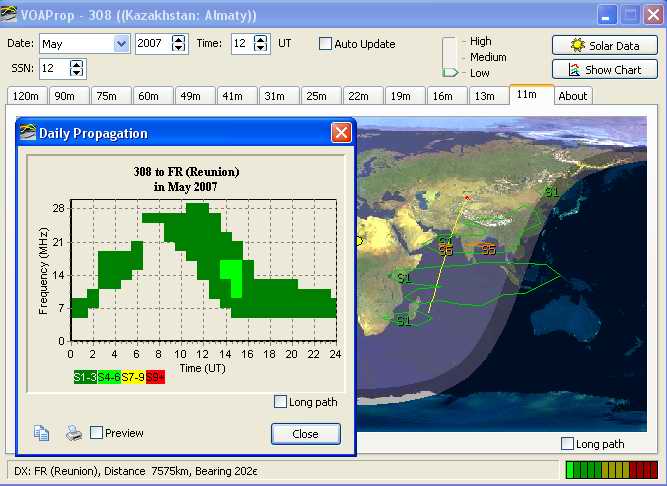This screenshot has height=486, width=667.
Task: Click the Show Chart button
Action: coord(604,69)
